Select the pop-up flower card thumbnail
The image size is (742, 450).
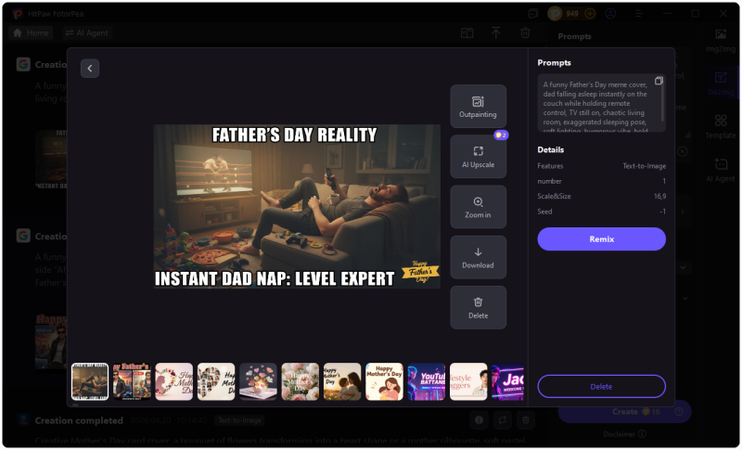258,382
